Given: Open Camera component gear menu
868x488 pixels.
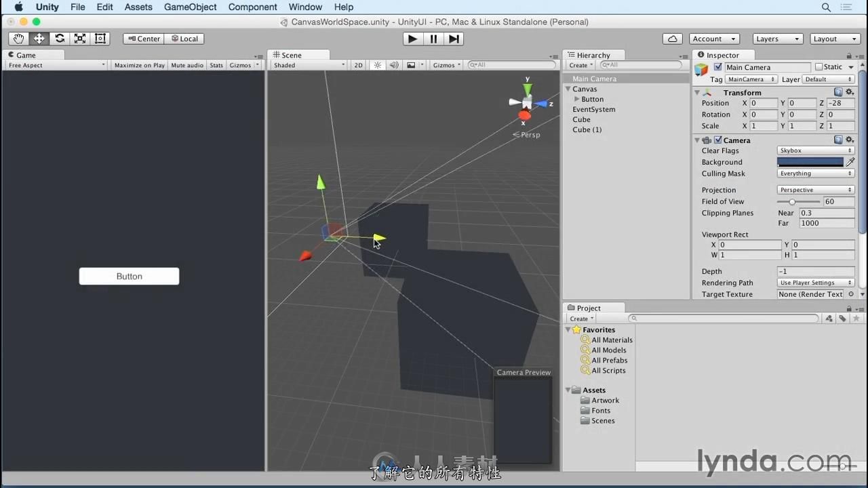Looking at the screenshot, I should [x=850, y=140].
